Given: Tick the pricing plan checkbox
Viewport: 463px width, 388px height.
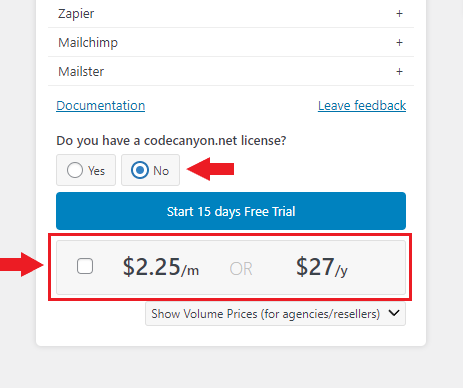Looking at the screenshot, I should point(85,266).
